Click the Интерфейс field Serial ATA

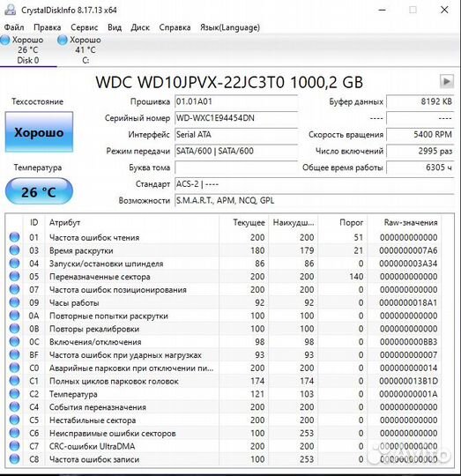[x=236, y=135]
